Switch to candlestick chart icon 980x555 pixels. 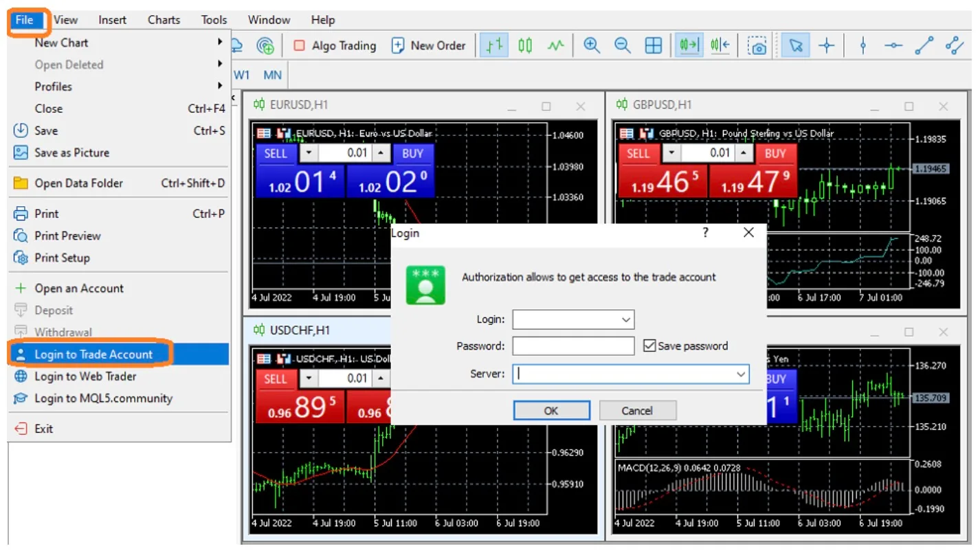[x=525, y=46]
